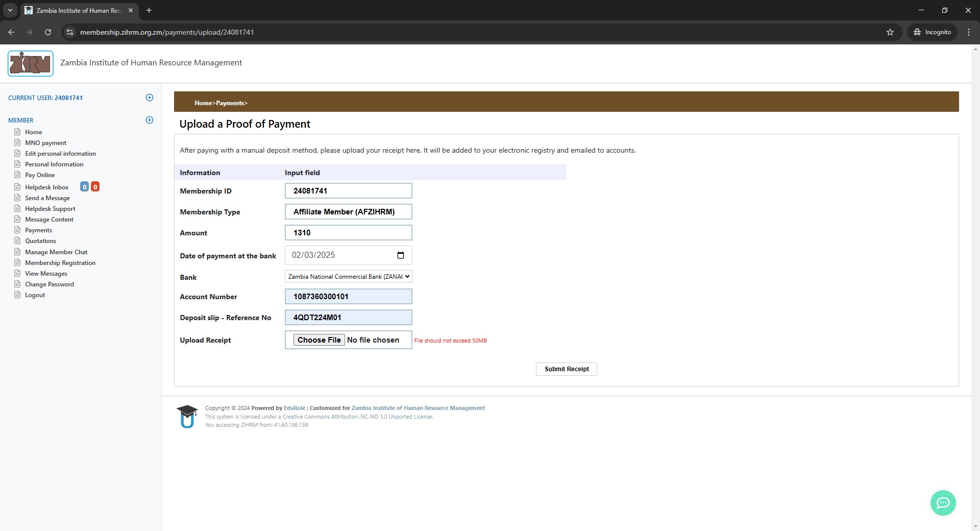Go to Membership Registration in sidebar
The width and height of the screenshot is (980, 531).
pyautogui.click(x=60, y=263)
